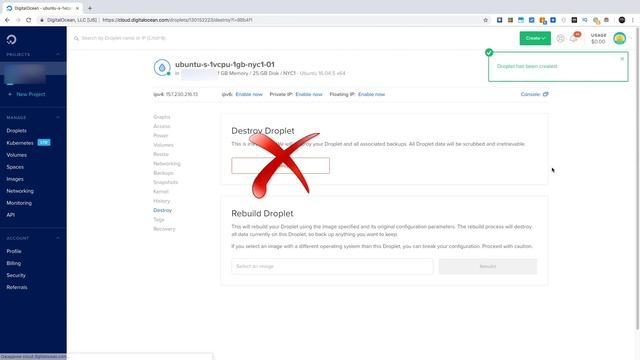
Task: Enable Private IP via Enable now link
Action: coord(309,94)
